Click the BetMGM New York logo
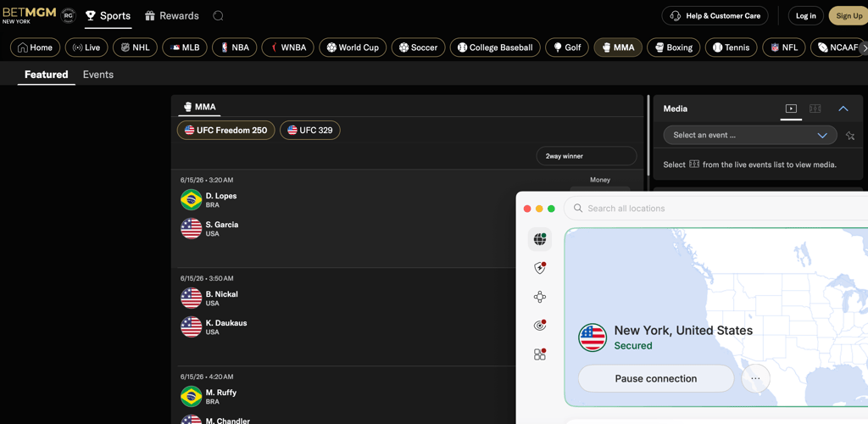This screenshot has height=424, width=868. pos(29,15)
